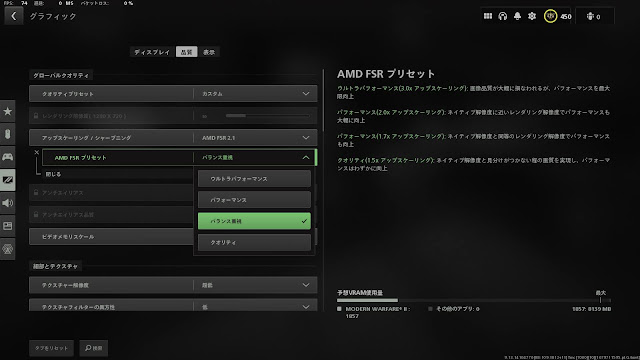Click the グラフィック page title

(x=53, y=16)
